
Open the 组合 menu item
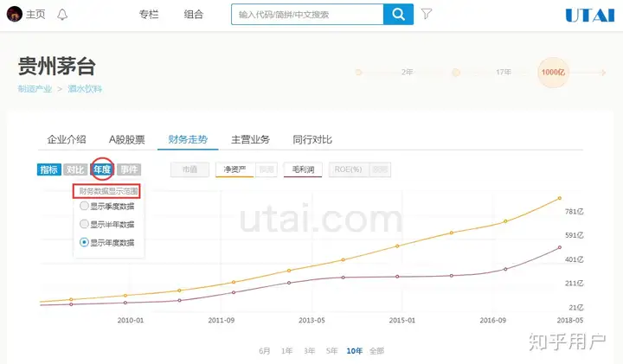coord(194,15)
